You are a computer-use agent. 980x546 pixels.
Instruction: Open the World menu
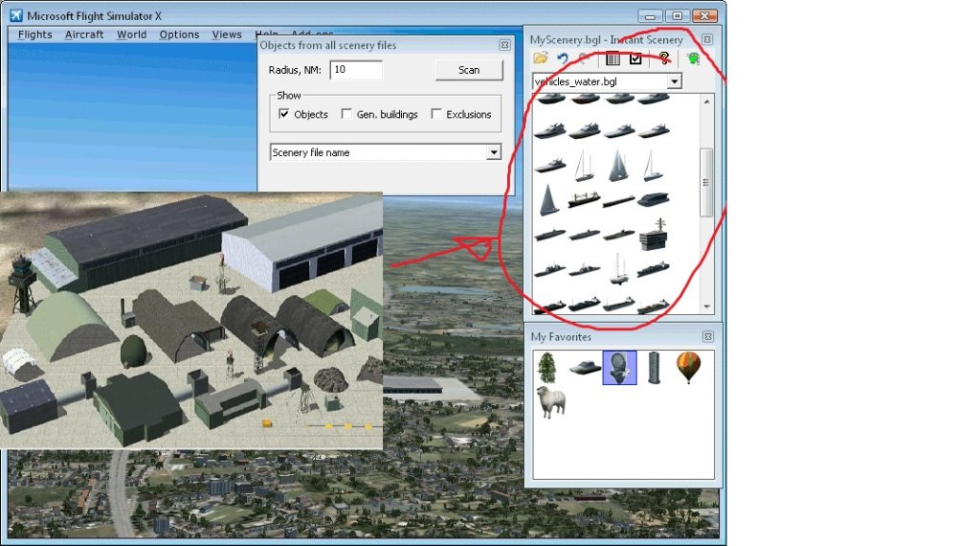tap(131, 34)
